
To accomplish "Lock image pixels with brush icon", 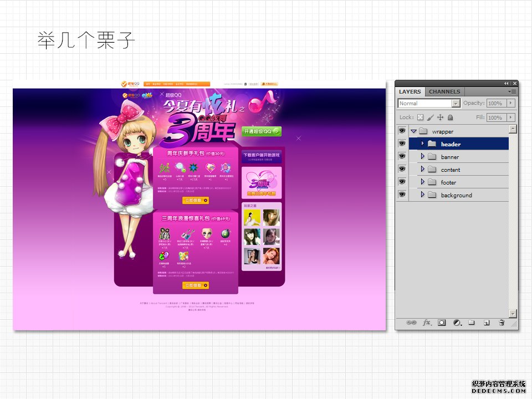I will tap(430, 117).
